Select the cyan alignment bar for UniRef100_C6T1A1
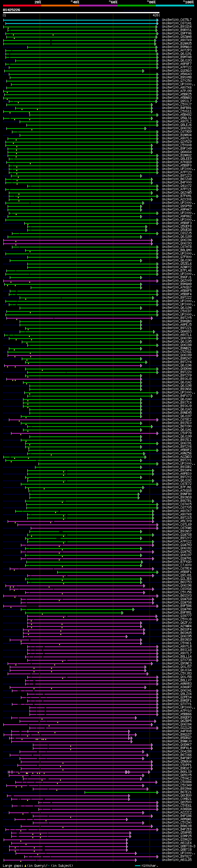 82,23
